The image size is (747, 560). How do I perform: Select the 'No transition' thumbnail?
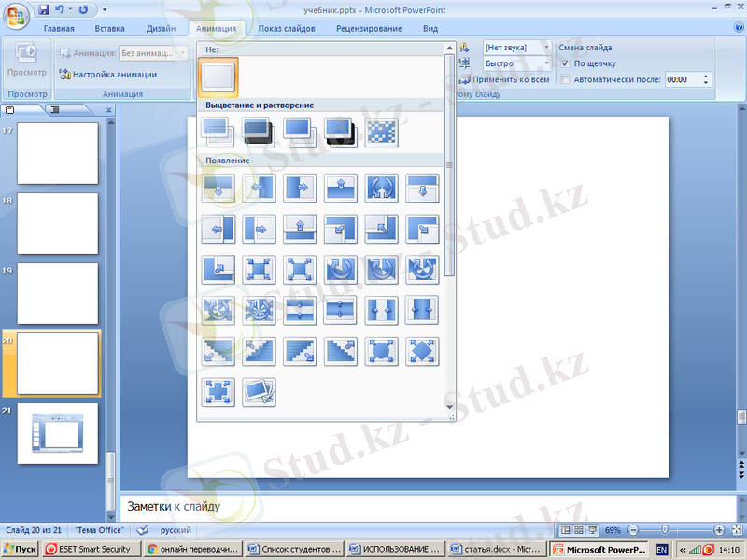[218, 77]
